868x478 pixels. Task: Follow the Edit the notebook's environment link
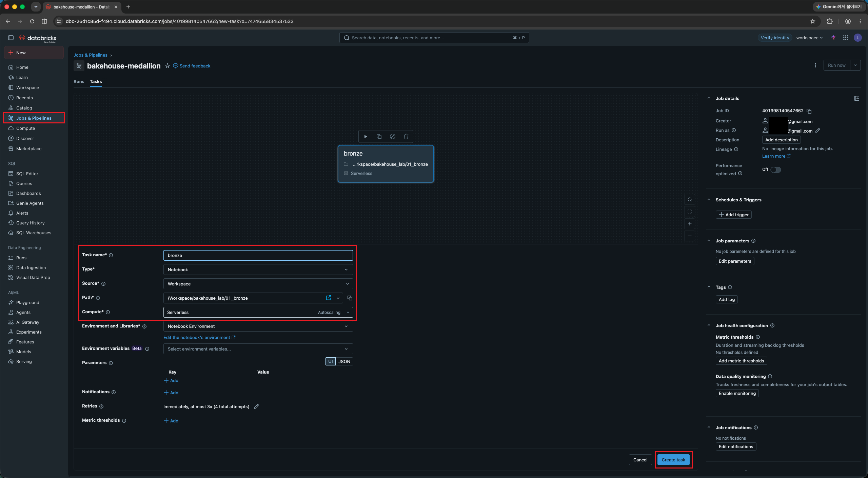tap(199, 337)
